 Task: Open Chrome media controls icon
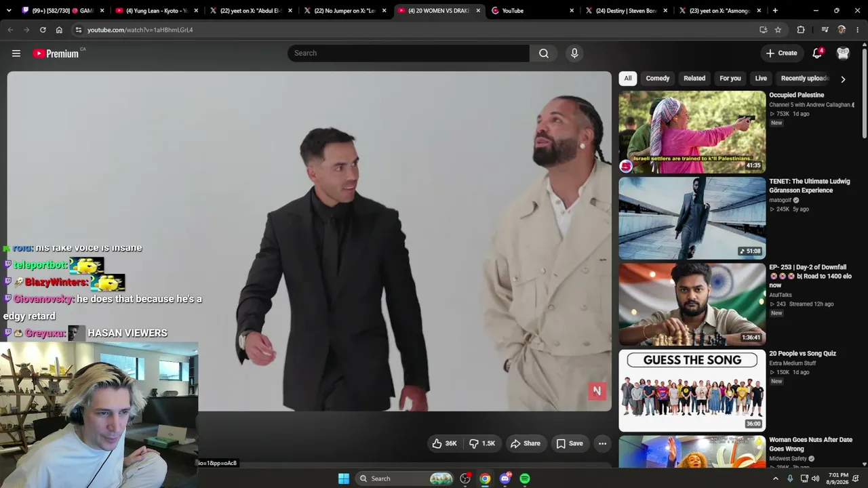click(825, 30)
